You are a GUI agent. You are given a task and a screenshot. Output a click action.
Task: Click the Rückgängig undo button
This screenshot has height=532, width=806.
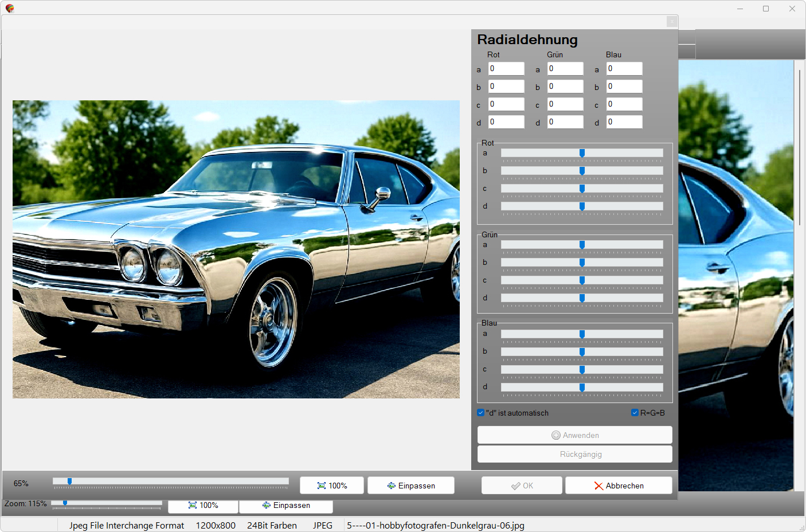pos(574,454)
